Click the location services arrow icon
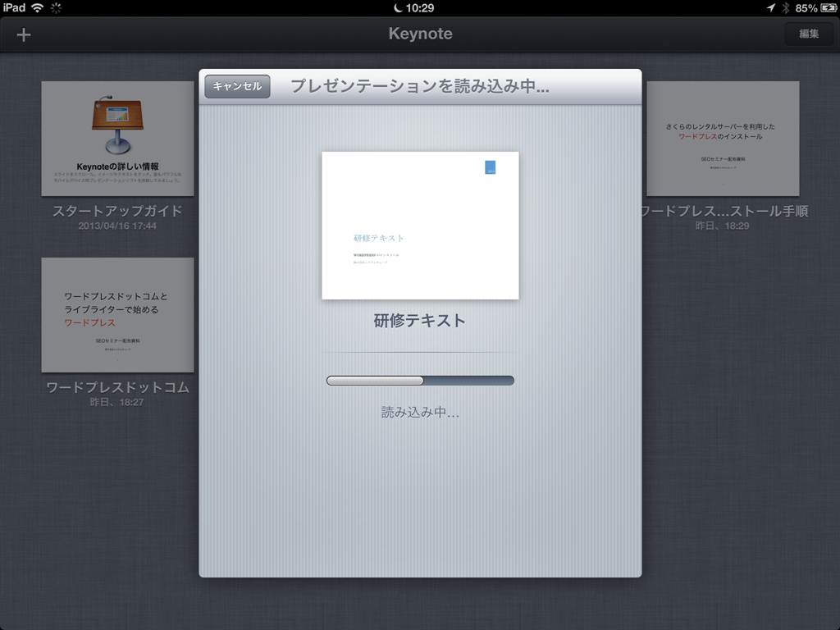The width and height of the screenshot is (840, 630). click(x=771, y=7)
